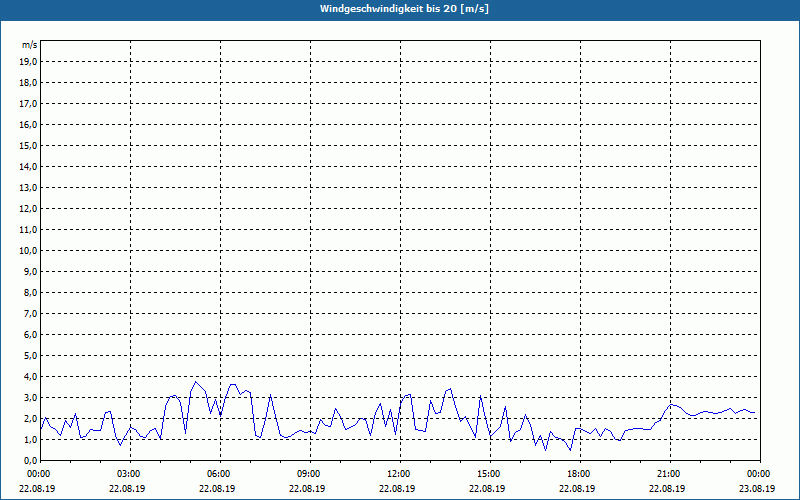Click the "16,0" y-axis label
The width and height of the screenshot is (800, 500).
28,124
